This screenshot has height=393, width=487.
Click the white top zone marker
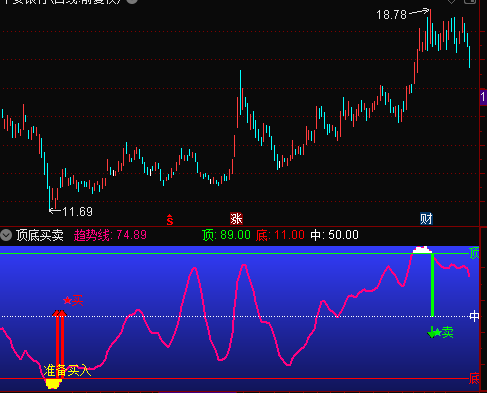click(422, 250)
